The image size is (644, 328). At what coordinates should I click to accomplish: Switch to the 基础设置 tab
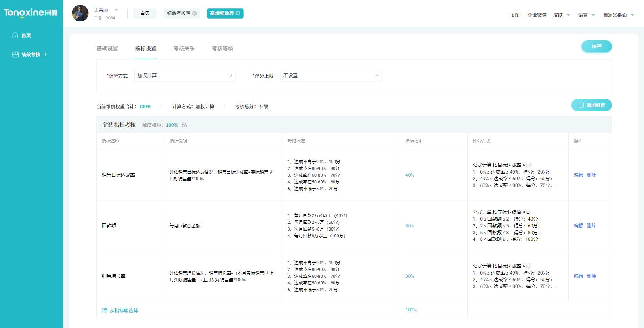107,48
